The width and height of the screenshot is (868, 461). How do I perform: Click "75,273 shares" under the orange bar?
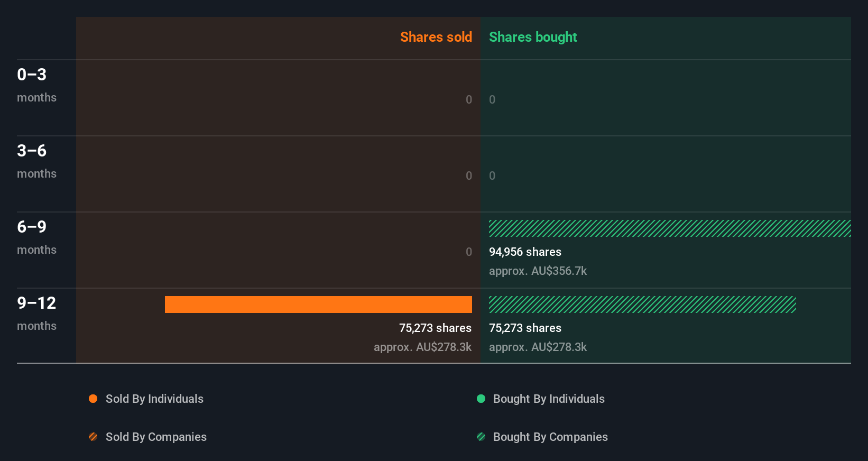click(435, 328)
